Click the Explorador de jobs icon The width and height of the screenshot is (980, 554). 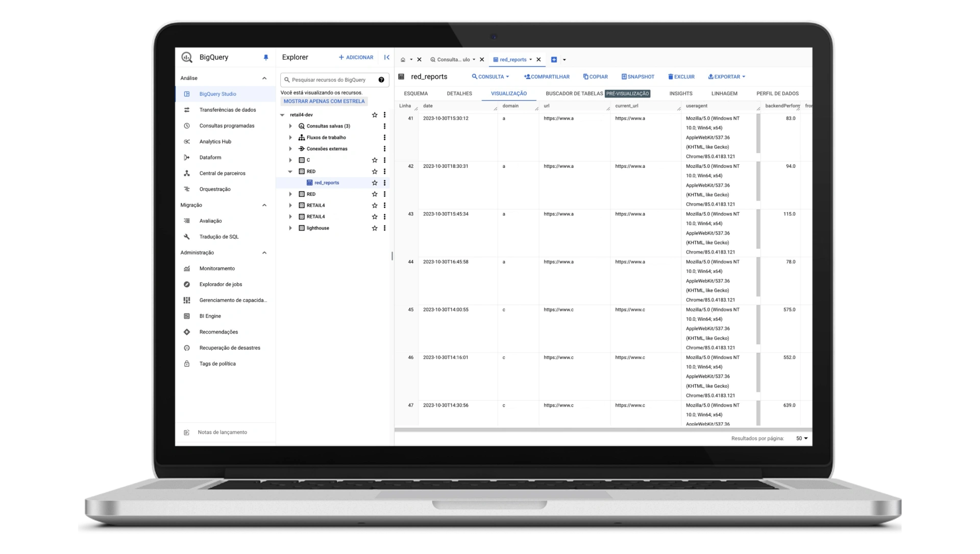pos(187,284)
